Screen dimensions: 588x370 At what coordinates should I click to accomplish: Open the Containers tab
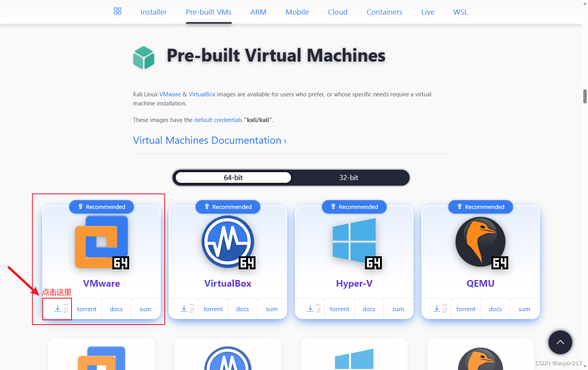click(384, 12)
